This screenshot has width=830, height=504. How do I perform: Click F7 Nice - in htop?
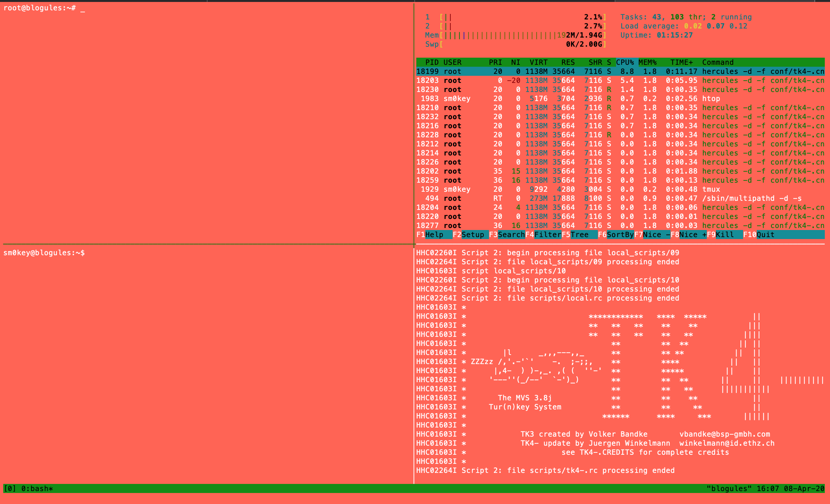652,235
